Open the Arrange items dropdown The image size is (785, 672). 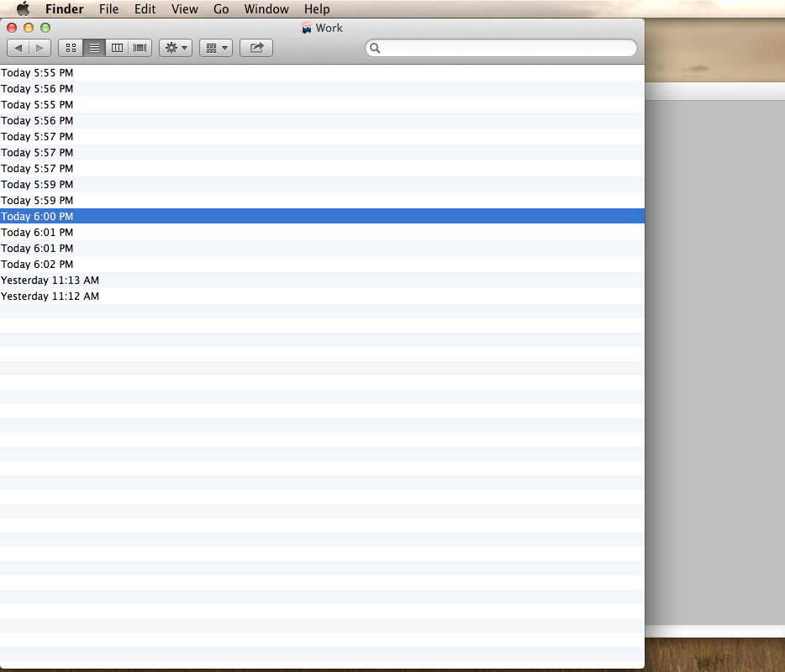[x=216, y=48]
